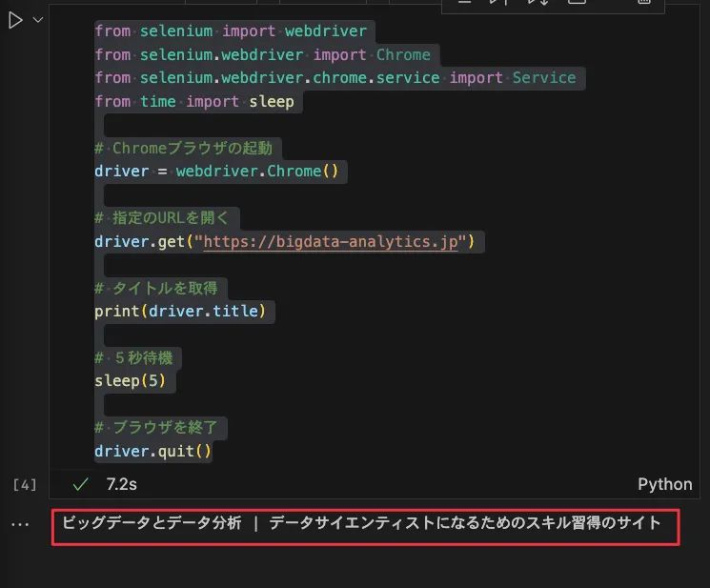Click the 'print(driver.title)' code line
This screenshot has height=588, width=710.
(x=180, y=311)
